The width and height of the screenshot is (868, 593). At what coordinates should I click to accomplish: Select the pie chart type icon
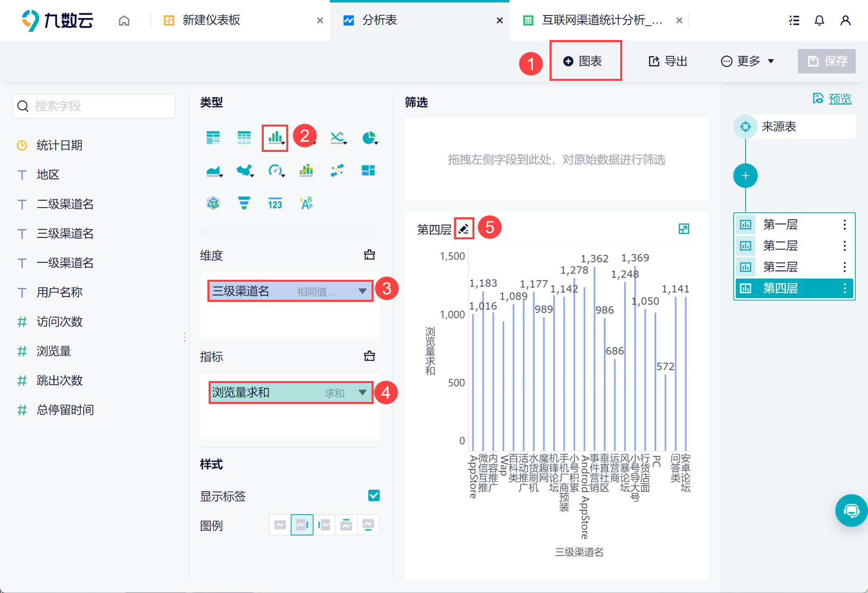tap(369, 138)
